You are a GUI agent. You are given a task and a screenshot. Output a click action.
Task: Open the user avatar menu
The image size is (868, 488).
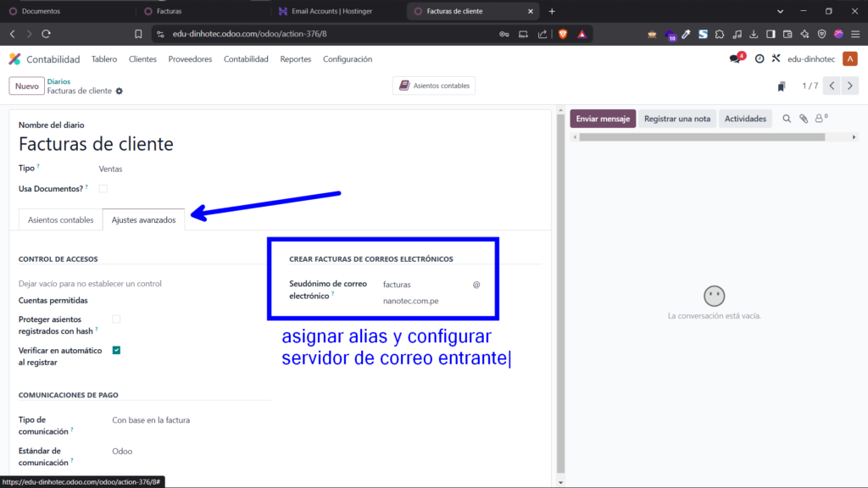[x=849, y=58]
